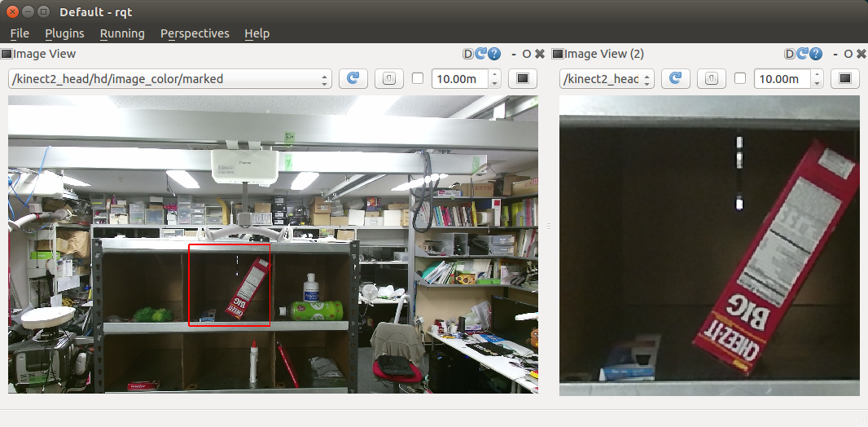Click the marked camera image in left view

[x=273, y=244]
